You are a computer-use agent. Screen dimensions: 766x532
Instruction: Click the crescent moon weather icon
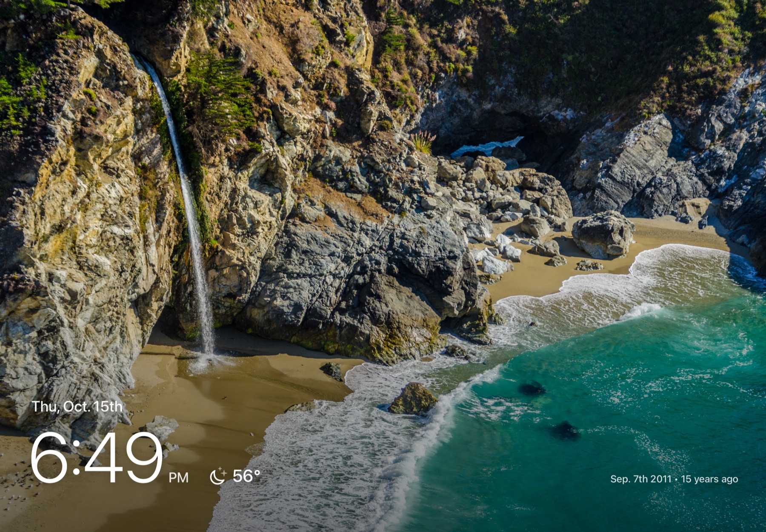click(218, 476)
